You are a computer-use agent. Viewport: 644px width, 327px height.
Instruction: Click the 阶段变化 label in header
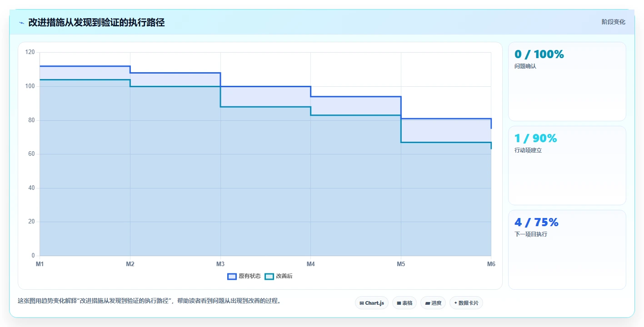click(x=613, y=22)
